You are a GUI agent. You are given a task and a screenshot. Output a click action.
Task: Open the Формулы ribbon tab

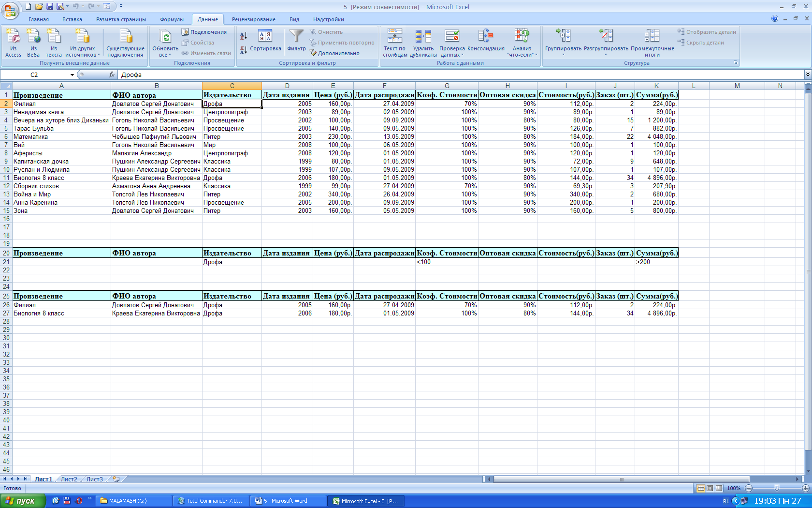172,19
